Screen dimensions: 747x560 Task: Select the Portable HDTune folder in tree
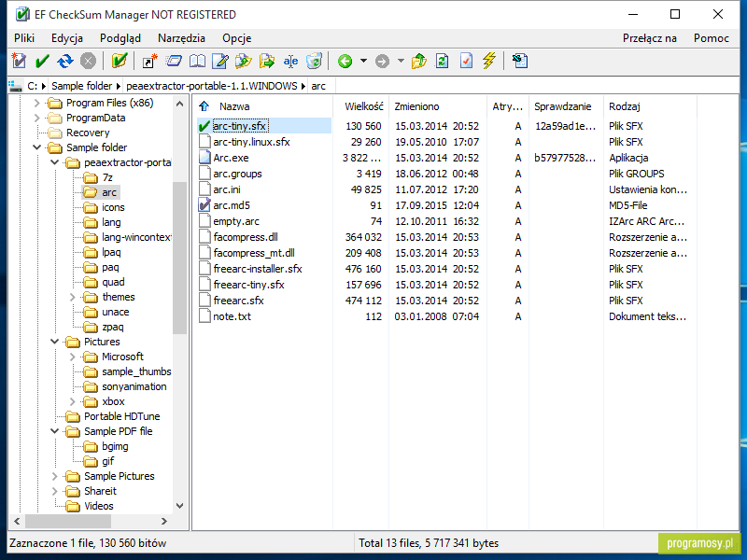coord(122,416)
